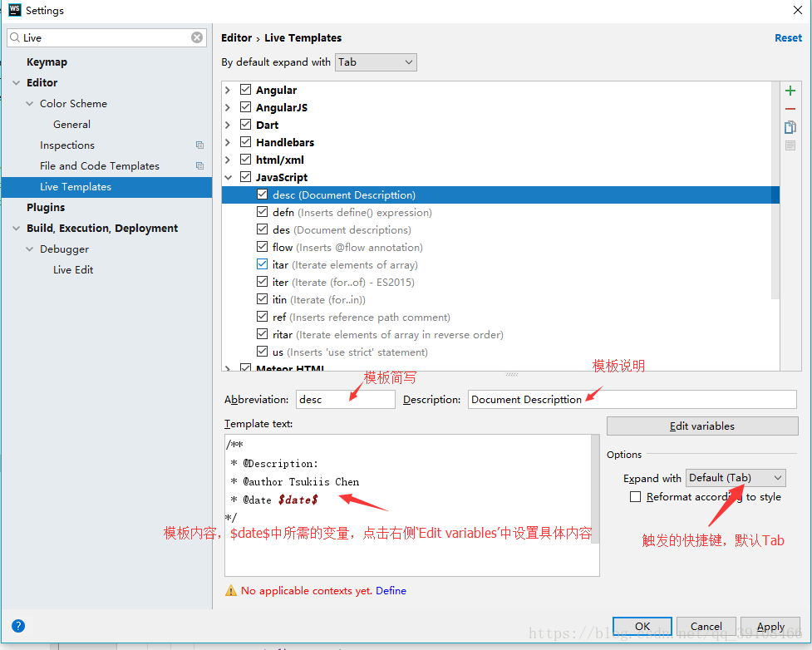Expand the Dart template group
Image resolution: width=812 pixels, height=650 pixels.
[x=228, y=125]
